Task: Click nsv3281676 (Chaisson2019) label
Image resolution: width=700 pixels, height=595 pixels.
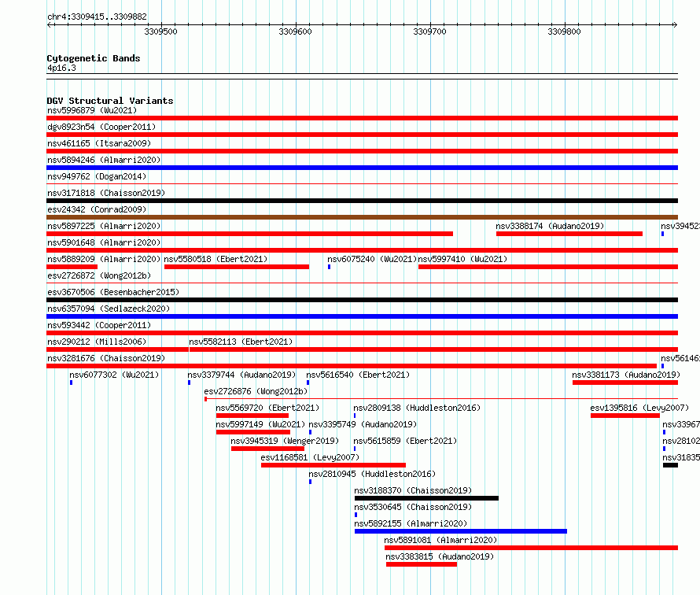Action: (x=106, y=358)
